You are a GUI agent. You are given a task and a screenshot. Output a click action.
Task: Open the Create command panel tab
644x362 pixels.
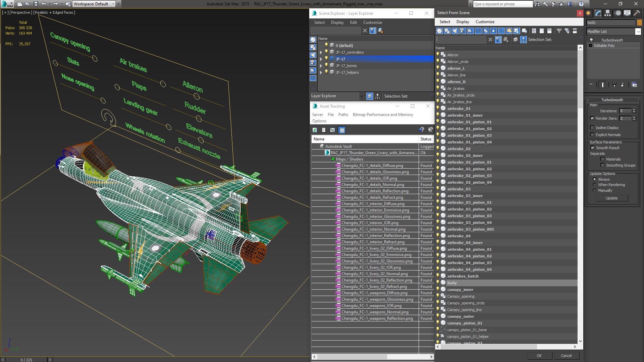pyautogui.click(x=588, y=13)
